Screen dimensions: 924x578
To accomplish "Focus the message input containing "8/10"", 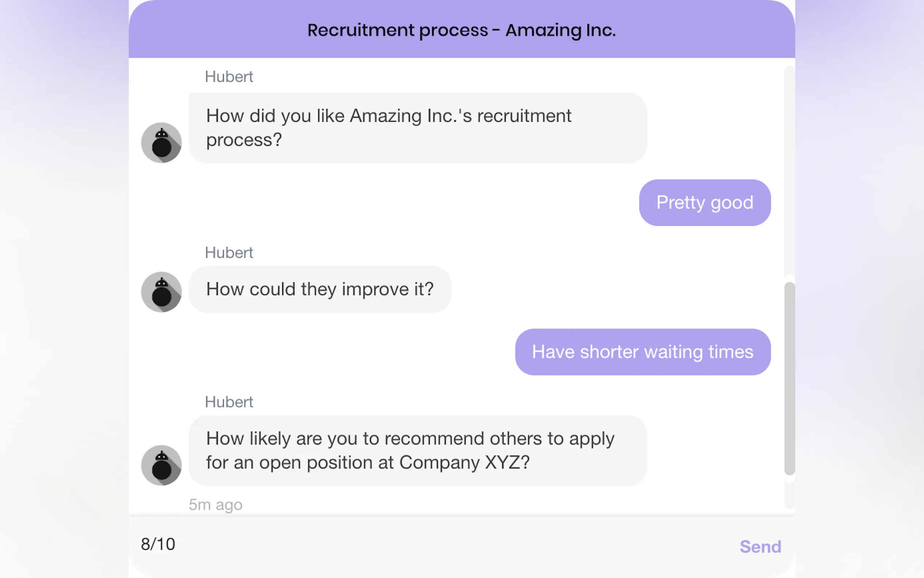I will (420, 545).
